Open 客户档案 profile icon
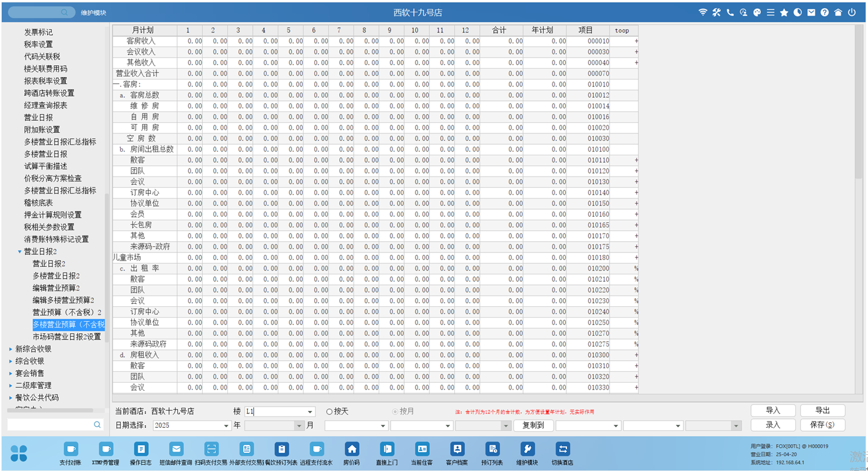The height and width of the screenshot is (471, 868). [x=457, y=453]
